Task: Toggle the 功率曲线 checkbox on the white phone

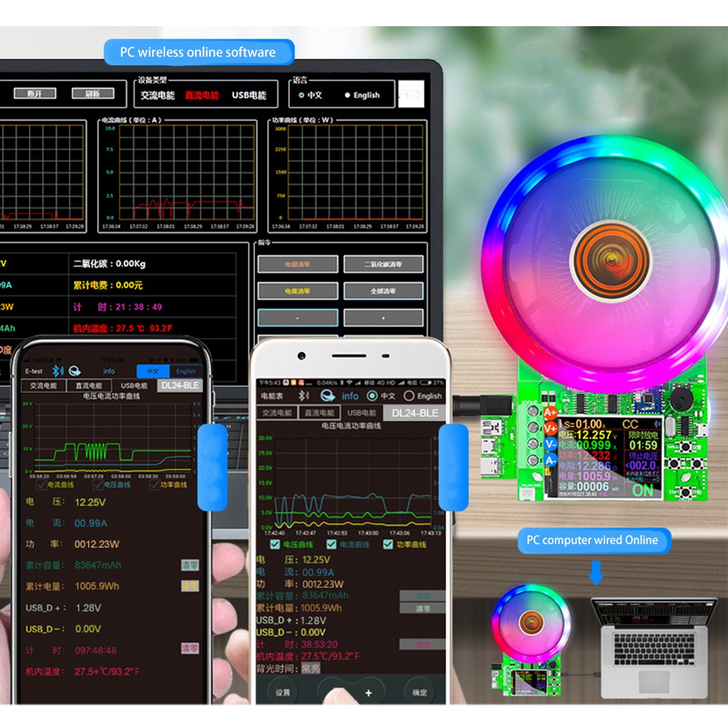Action: pos(387,544)
